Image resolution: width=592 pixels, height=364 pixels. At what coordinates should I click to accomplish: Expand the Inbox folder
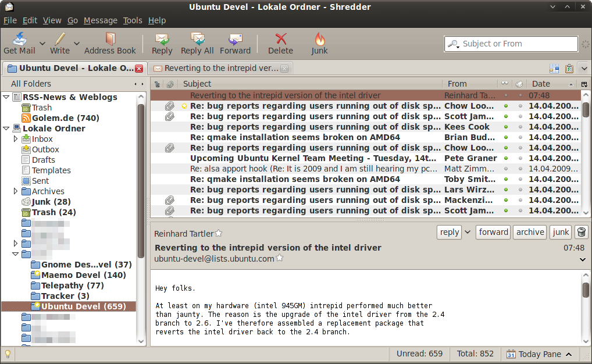(16, 139)
